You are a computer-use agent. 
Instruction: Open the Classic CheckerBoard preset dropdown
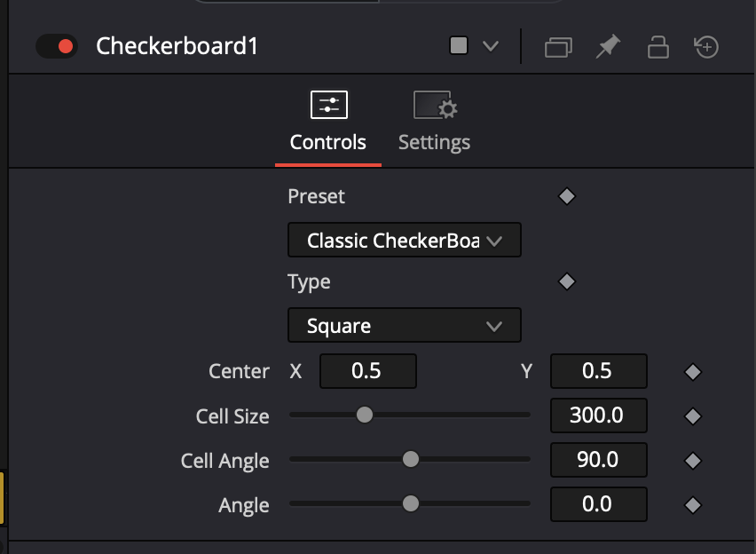pyautogui.click(x=405, y=241)
